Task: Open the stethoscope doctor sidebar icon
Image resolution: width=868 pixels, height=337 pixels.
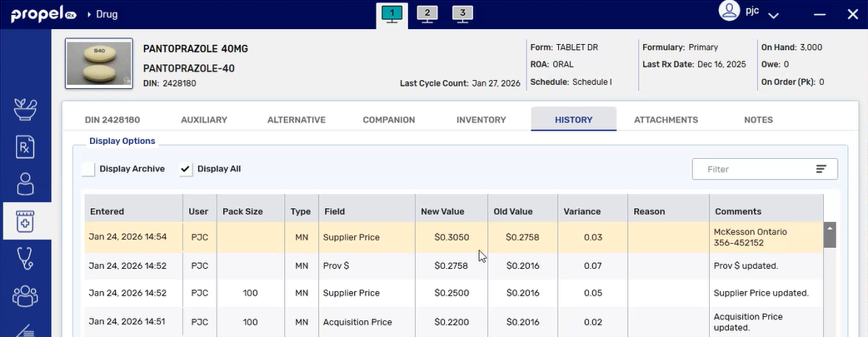Action: 25,259
